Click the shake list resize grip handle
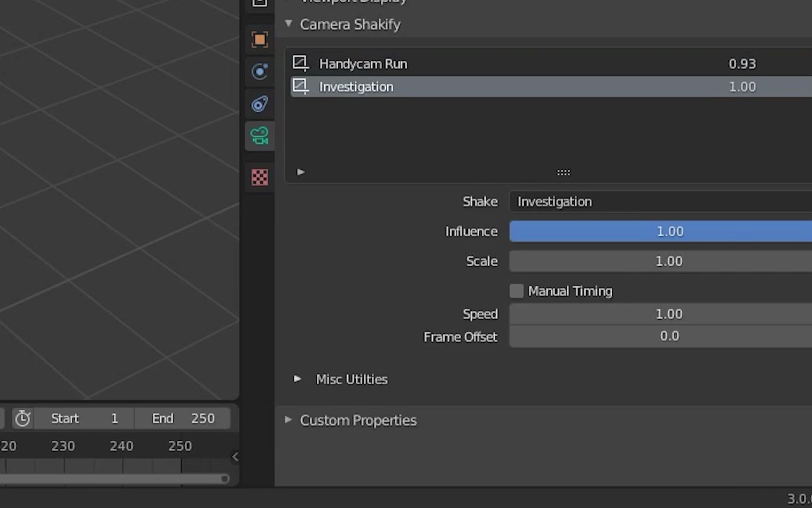This screenshot has height=508, width=812. (563, 173)
